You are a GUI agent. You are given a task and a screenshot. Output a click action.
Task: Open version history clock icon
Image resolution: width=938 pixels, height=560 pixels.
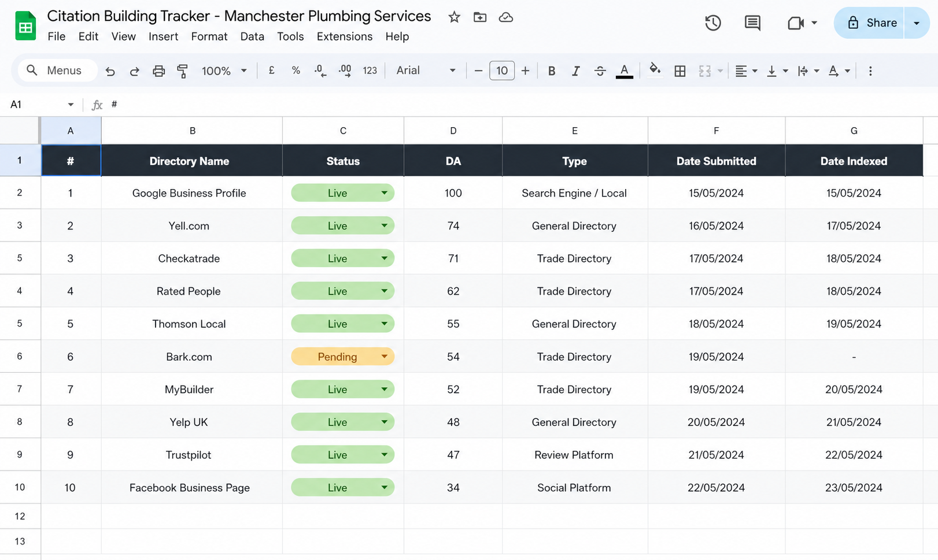click(x=713, y=23)
